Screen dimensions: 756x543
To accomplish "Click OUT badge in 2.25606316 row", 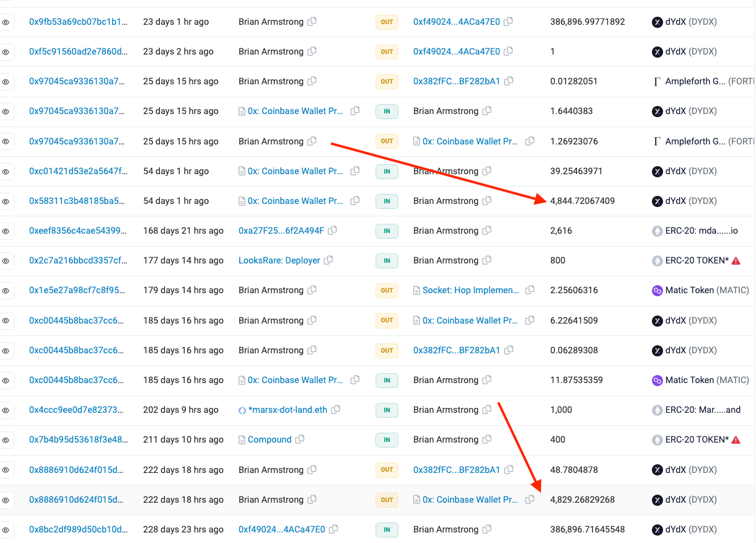I will (x=387, y=290).
